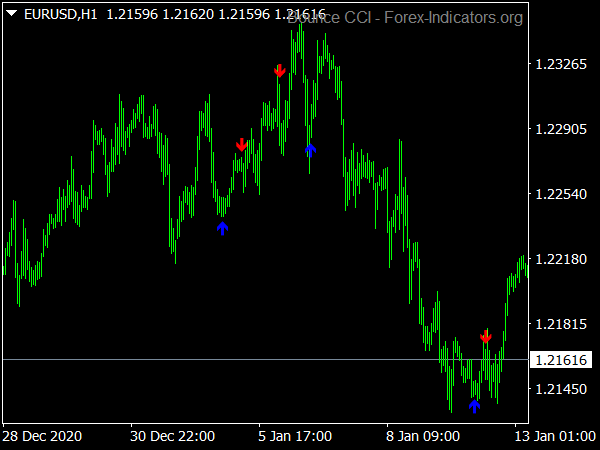The image size is (600, 450).
Task: Select the blue buy arrow between the 1.22540 and 1.22180 levels
Action: click(x=222, y=228)
